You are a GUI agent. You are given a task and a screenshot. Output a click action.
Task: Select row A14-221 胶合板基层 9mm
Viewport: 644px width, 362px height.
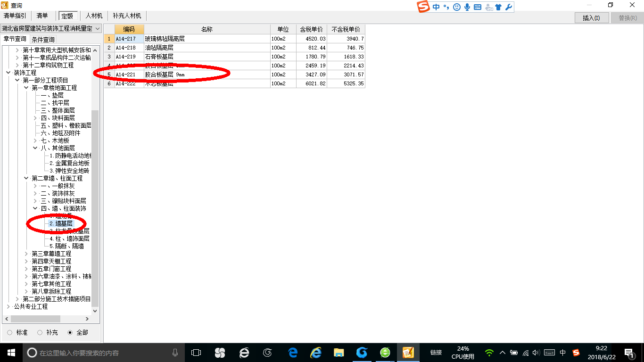pyautogui.click(x=235, y=74)
